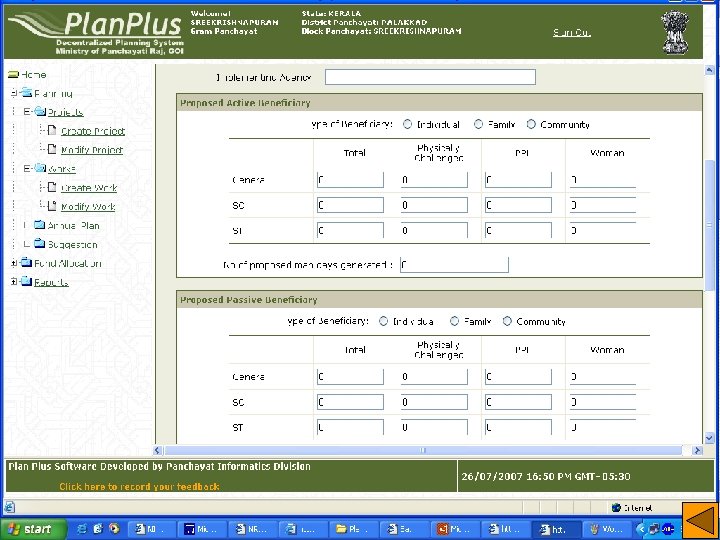Select Community for active beneficiary type

coord(531,124)
